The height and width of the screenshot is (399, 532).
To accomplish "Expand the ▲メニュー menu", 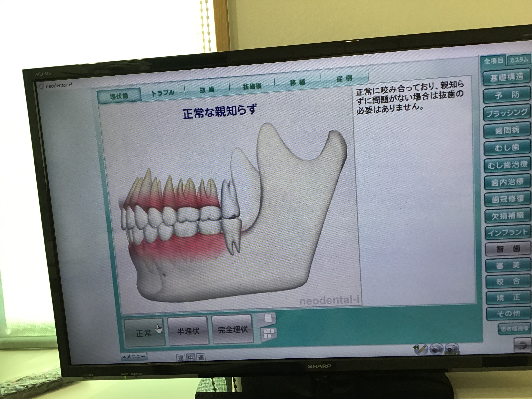I will tap(134, 356).
